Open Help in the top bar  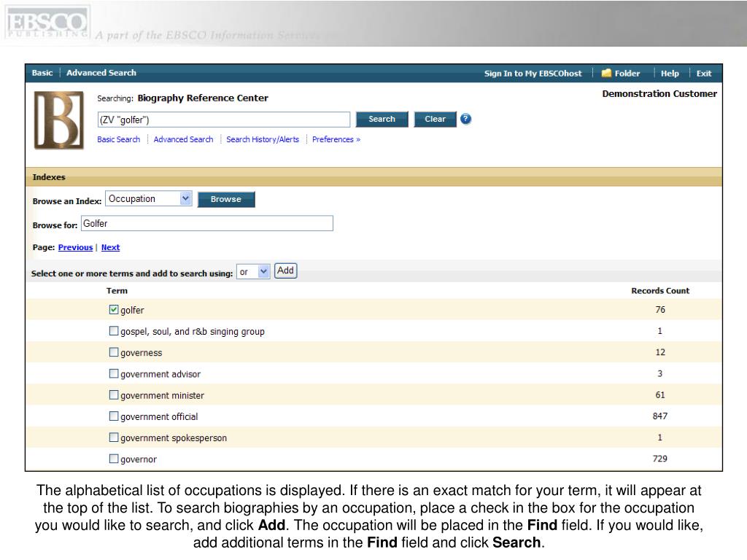pyautogui.click(x=670, y=74)
